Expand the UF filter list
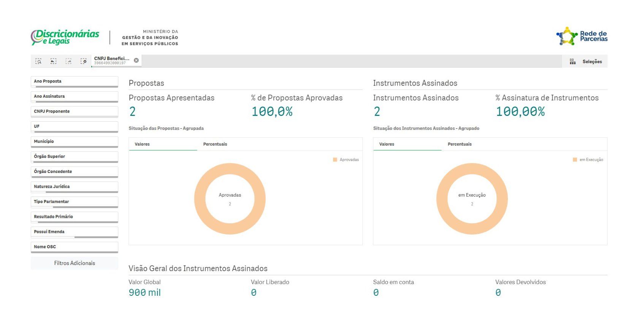This screenshot has width=644, height=330. click(75, 127)
